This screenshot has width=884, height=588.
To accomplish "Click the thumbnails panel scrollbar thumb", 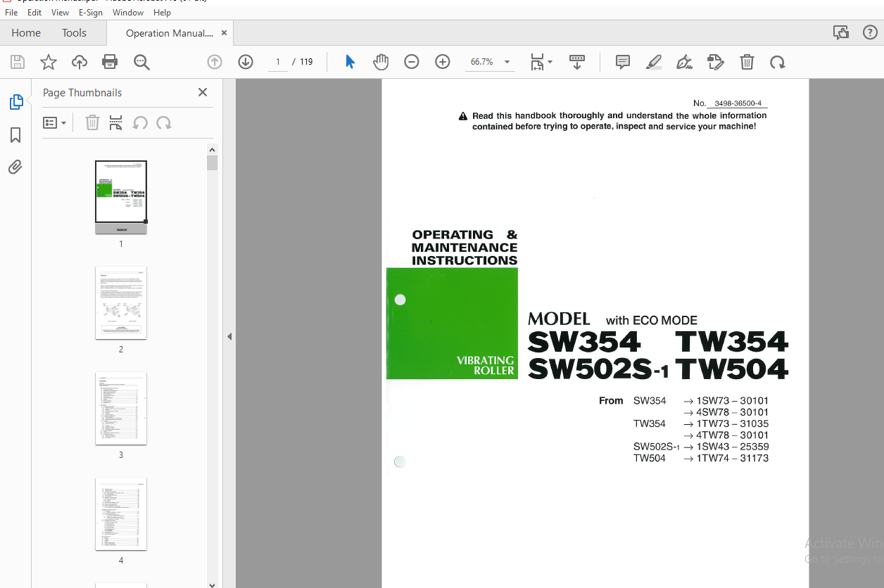I will [213, 163].
